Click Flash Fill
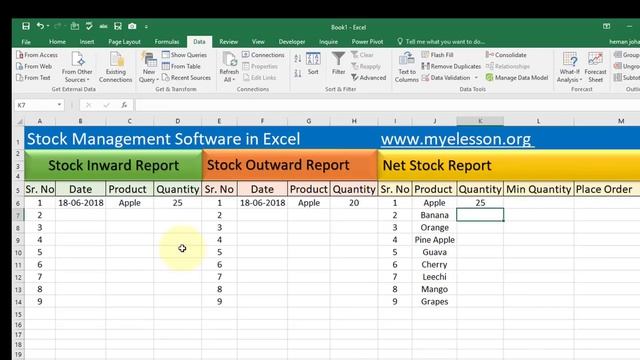 point(437,55)
